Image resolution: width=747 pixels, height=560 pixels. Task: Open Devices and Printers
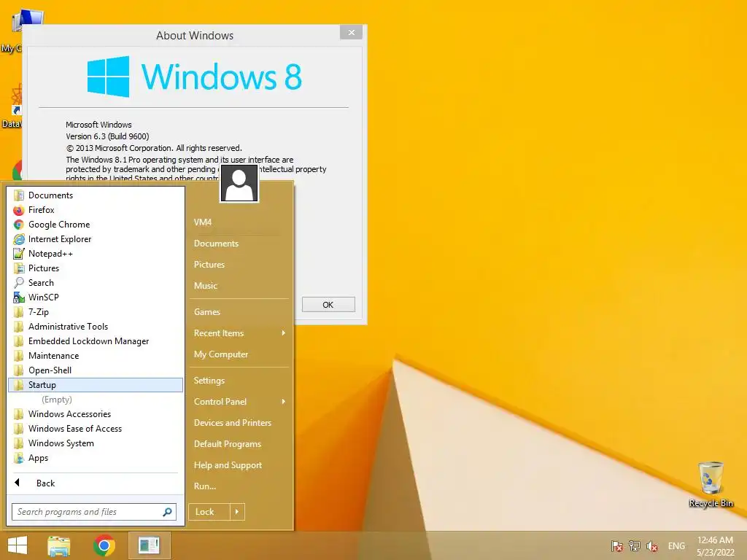pos(239,423)
